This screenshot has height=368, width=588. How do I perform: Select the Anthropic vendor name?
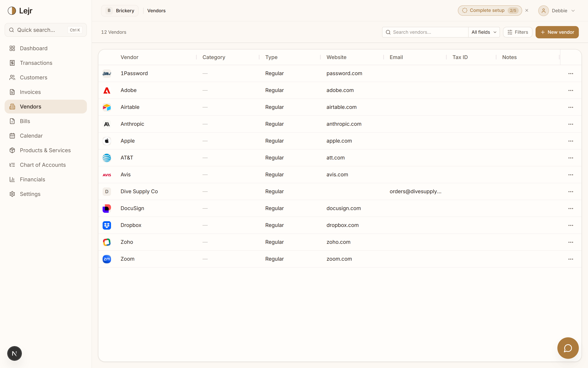pos(132,124)
